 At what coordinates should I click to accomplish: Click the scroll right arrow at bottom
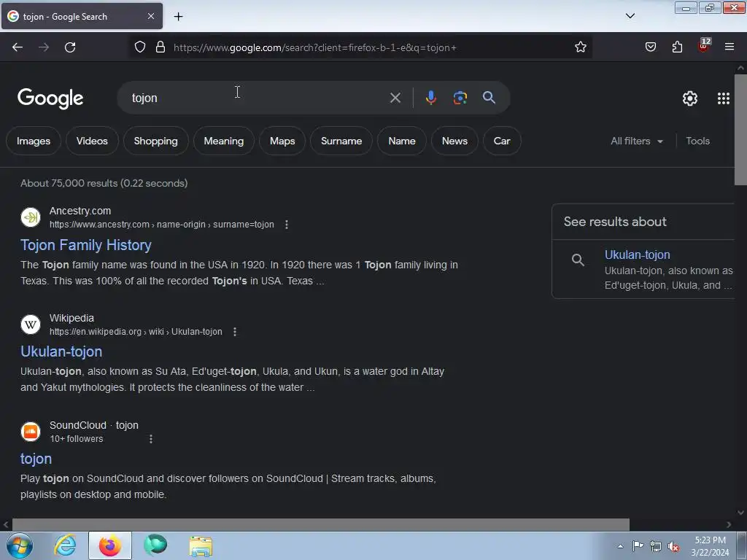(729, 524)
